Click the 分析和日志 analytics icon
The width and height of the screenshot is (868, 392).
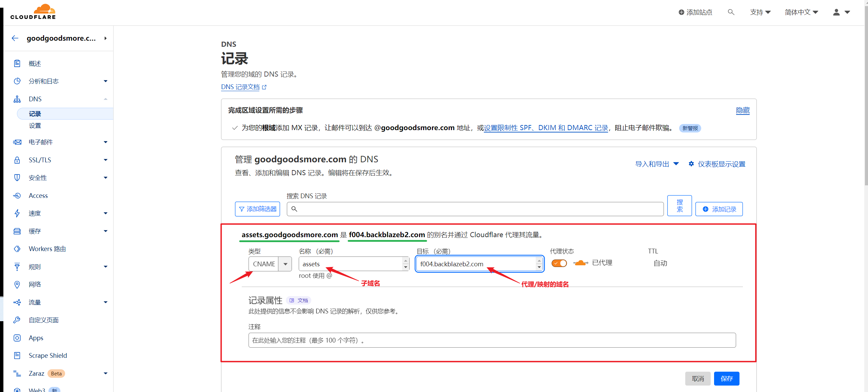(x=17, y=81)
